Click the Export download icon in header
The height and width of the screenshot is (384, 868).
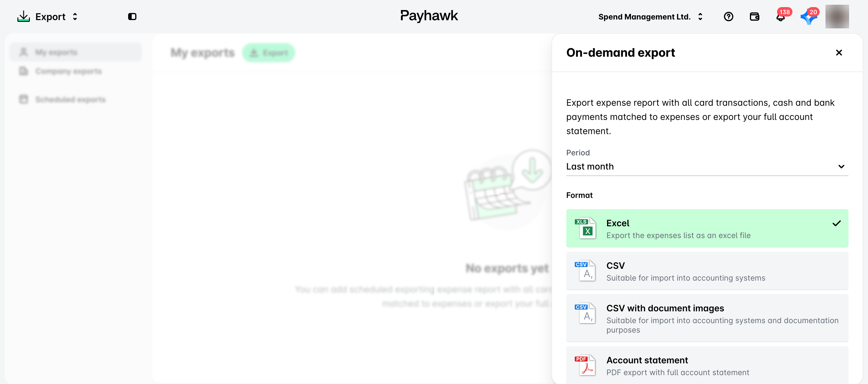(24, 17)
